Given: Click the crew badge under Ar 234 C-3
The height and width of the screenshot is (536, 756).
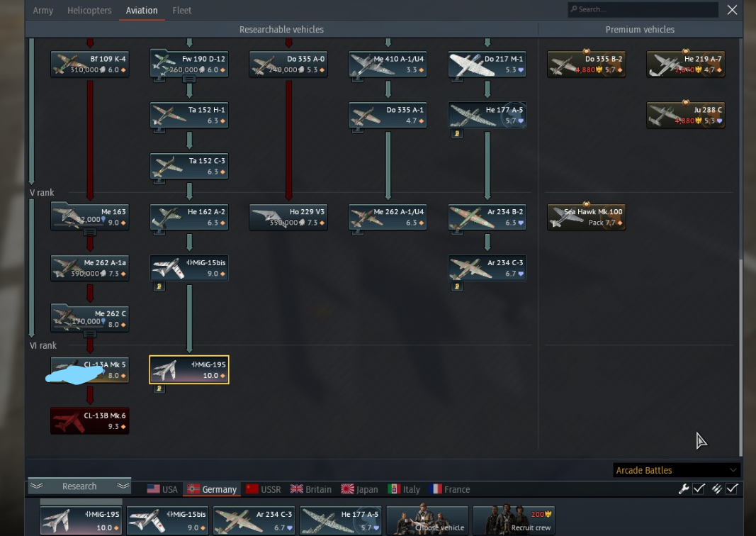Looking at the screenshot, I should (x=457, y=286).
